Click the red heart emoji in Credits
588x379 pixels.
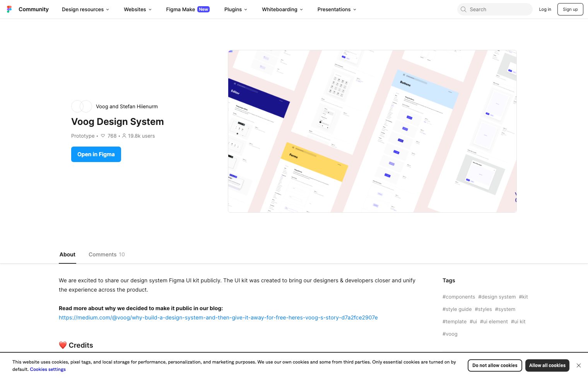pyautogui.click(x=63, y=345)
